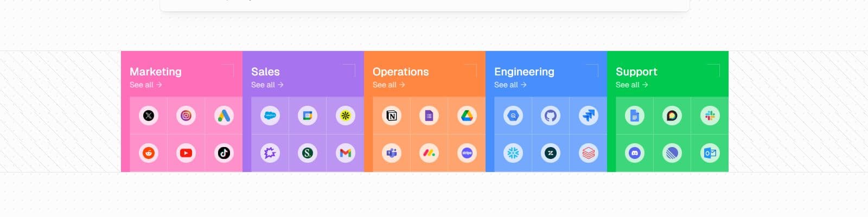Click the Notion icon
Viewport: 868px width, 217px height.
[392, 116]
